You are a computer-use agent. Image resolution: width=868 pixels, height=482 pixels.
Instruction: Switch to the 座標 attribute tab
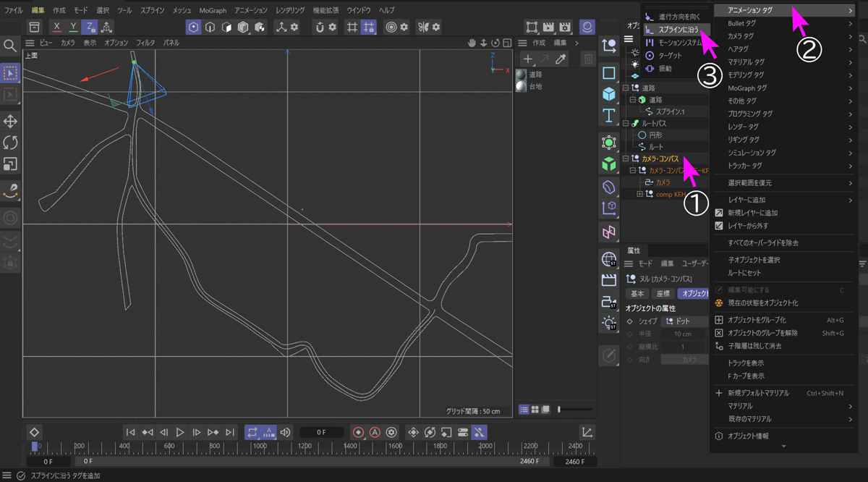click(663, 293)
